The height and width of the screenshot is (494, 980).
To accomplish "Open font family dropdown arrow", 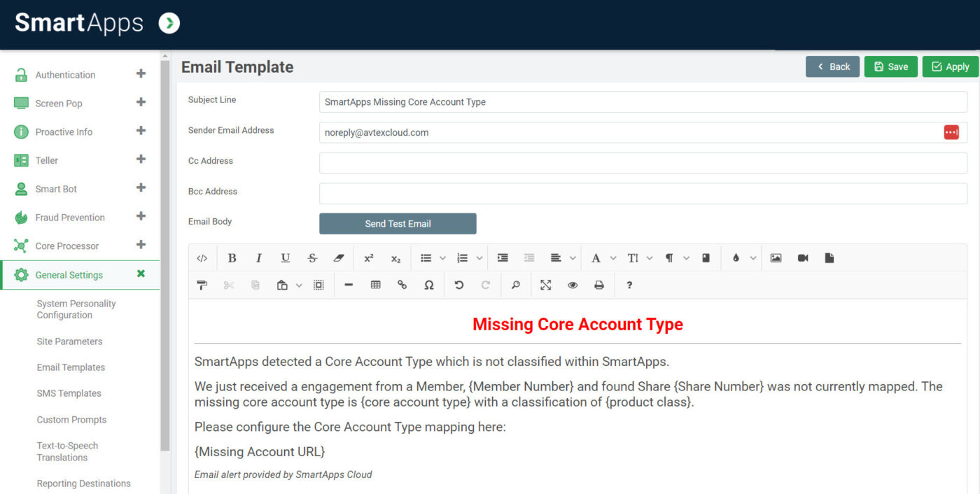I will 613,258.
